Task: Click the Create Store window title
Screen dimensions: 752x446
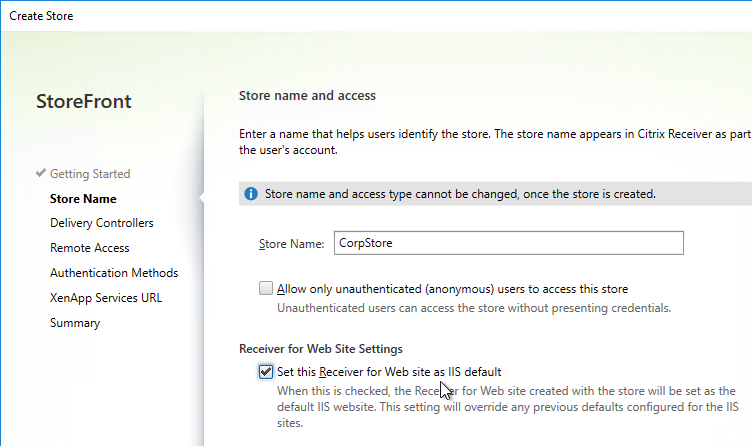Action: point(41,16)
